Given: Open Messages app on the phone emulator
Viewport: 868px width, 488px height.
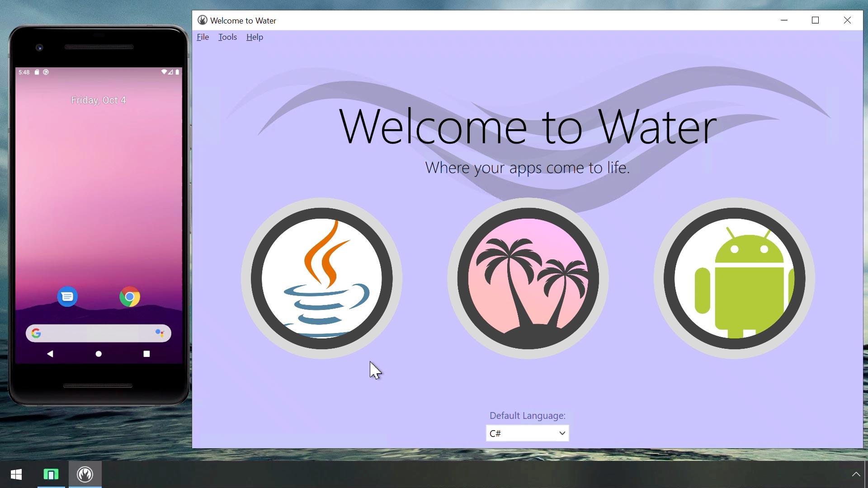Looking at the screenshot, I should (x=67, y=297).
